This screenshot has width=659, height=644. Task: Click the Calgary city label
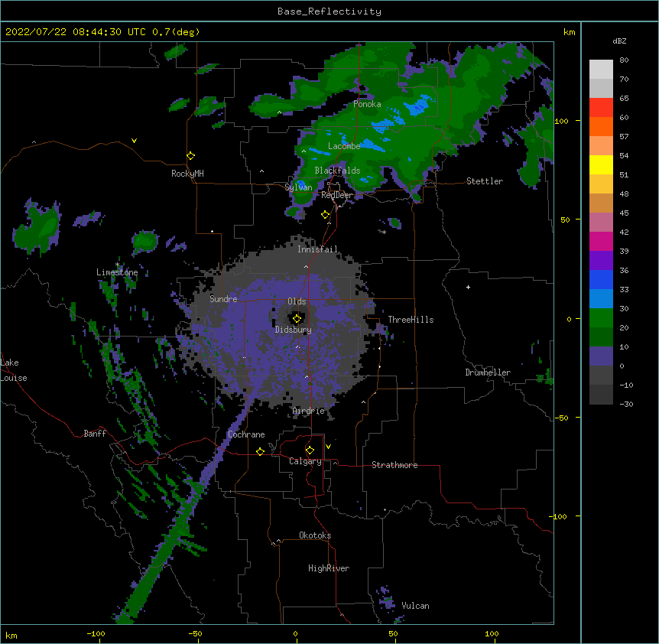305,461
